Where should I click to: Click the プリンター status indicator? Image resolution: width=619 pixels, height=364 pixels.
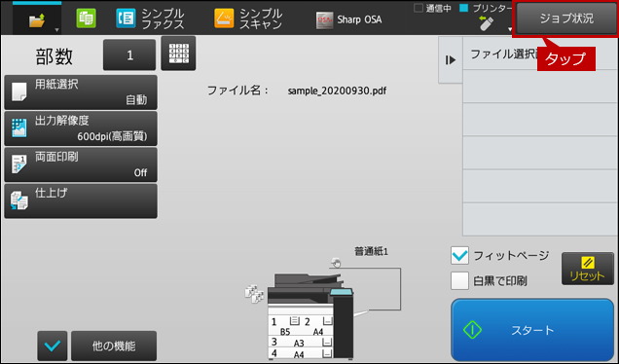(x=486, y=8)
